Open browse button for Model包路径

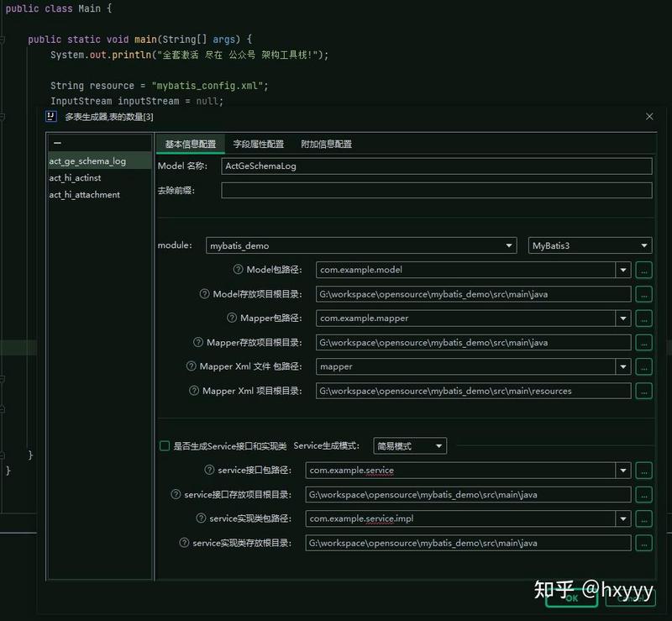click(643, 270)
